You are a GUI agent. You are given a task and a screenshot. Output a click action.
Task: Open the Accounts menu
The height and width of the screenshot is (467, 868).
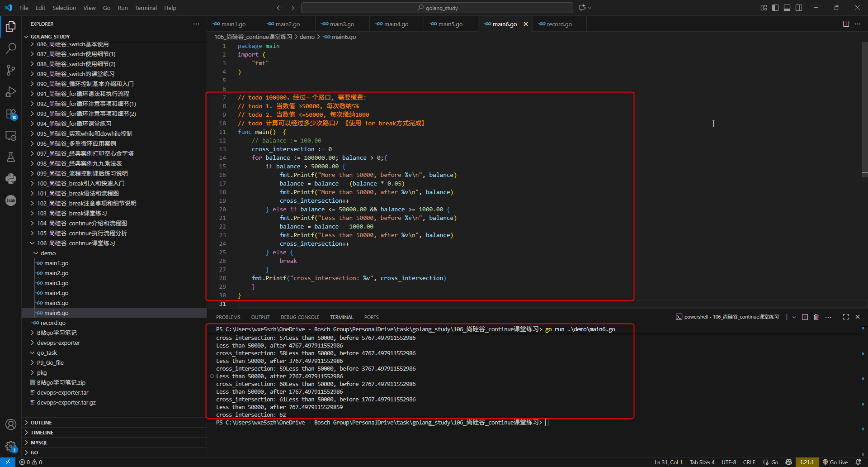coord(11,424)
